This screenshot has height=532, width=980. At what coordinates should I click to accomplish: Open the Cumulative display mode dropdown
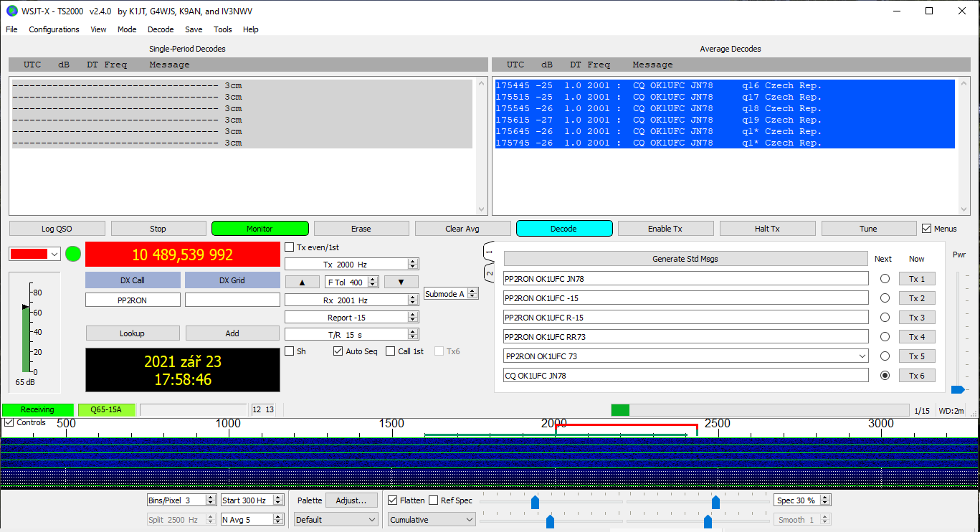tap(432, 520)
